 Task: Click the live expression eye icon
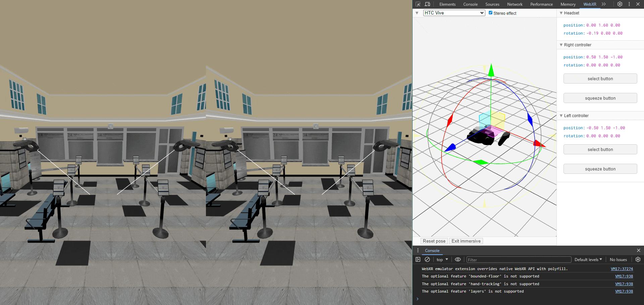click(x=458, y=259)
